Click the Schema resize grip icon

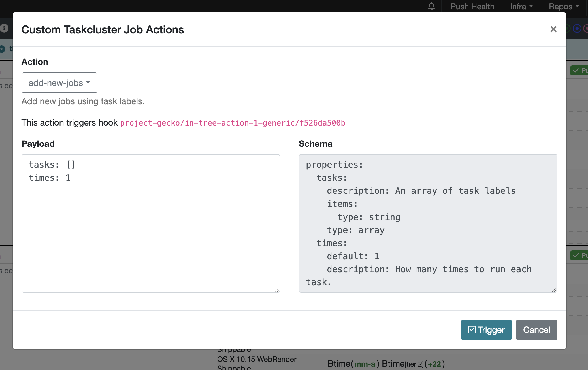tap(555, 290)
